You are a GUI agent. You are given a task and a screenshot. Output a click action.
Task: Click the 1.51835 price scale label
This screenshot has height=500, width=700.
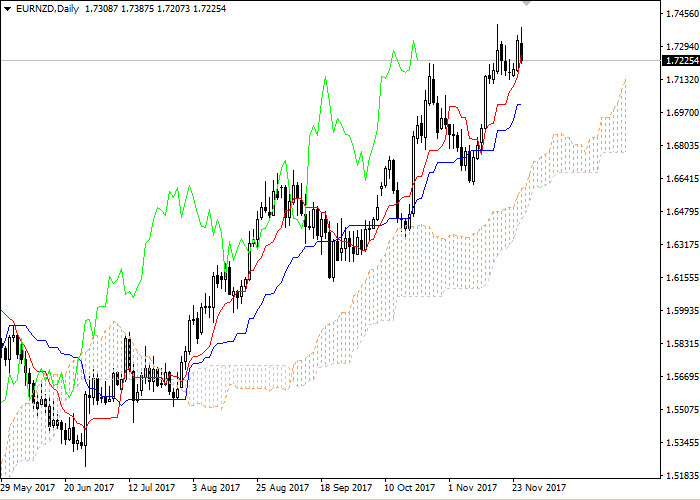(682, 475)
